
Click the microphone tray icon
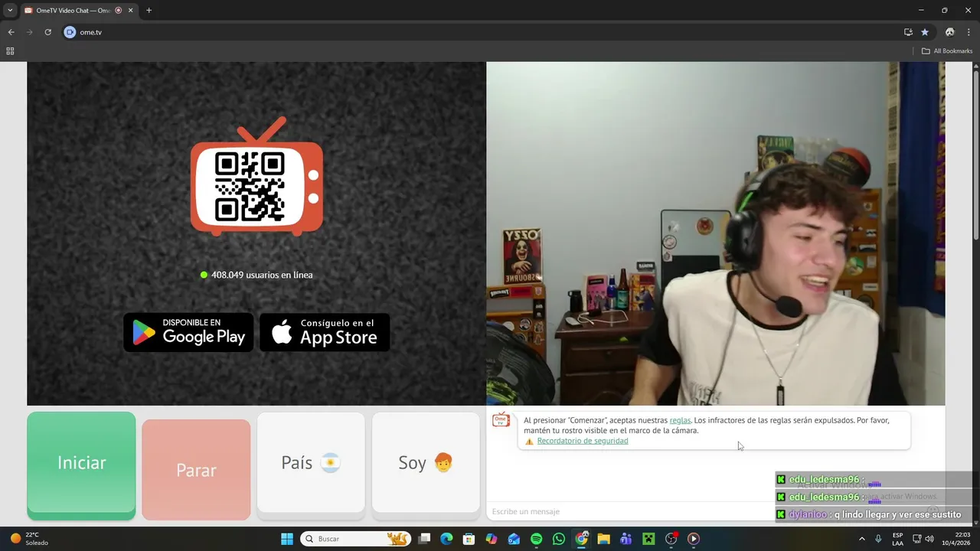pos(878,539)
